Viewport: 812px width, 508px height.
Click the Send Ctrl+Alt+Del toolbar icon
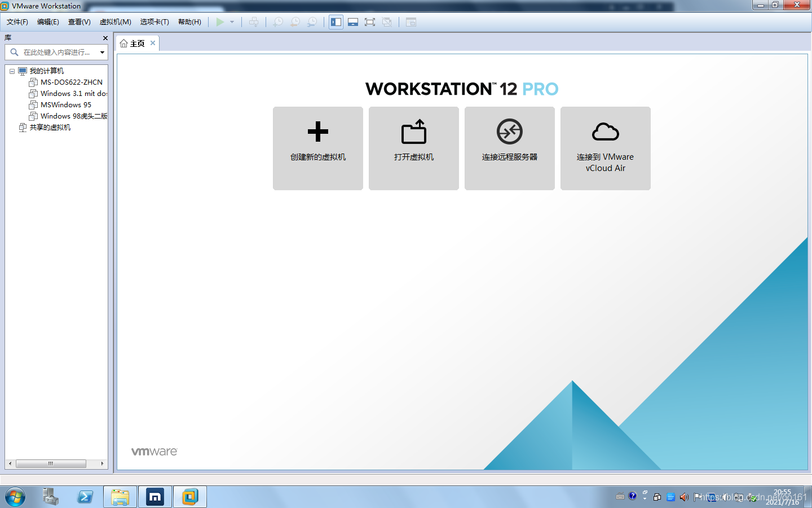(x=254, y=22)
